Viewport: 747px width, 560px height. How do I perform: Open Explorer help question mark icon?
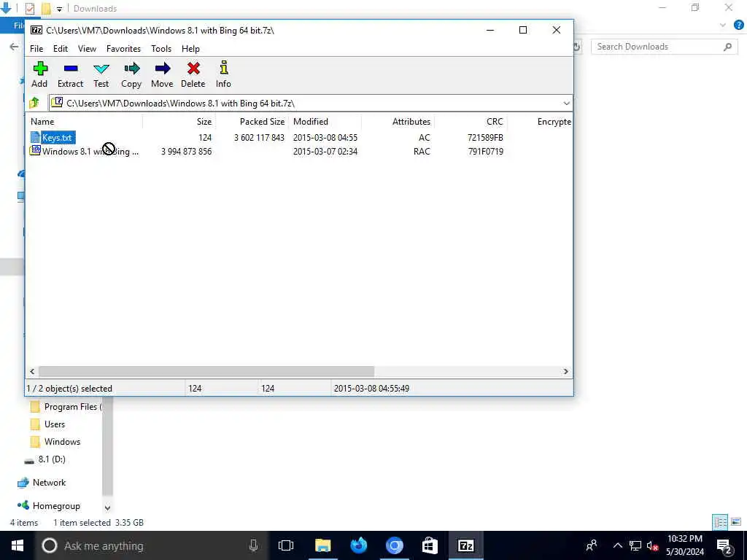739,26
